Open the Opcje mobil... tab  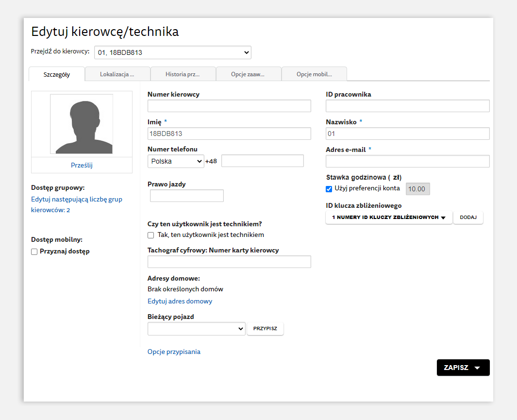point(314,74)
